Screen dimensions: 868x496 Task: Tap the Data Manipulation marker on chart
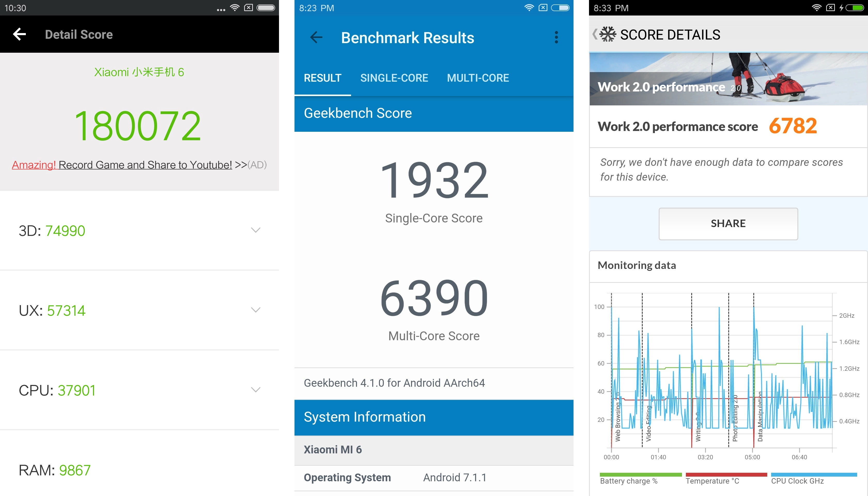pyautogui.click(x=760, y=416)
